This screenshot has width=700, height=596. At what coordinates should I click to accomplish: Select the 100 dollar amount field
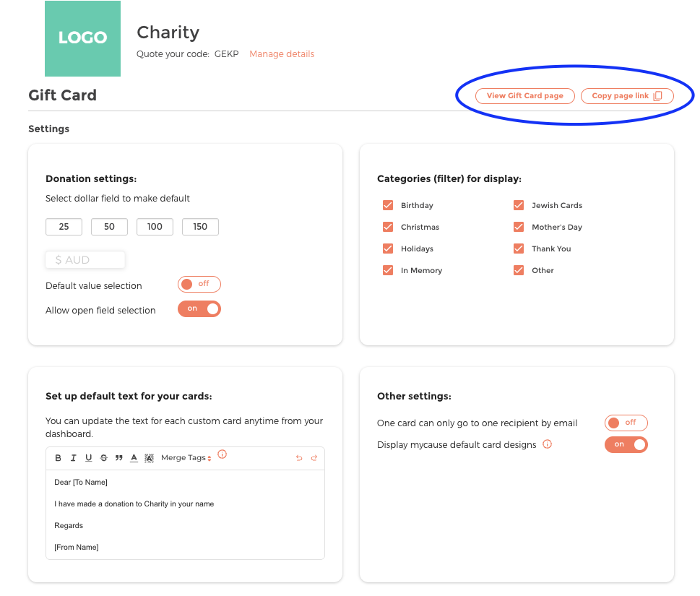[155, 227]
